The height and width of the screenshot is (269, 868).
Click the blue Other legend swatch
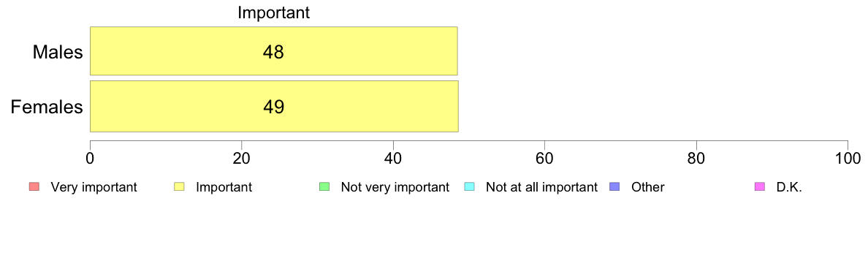click(x=615, y=187)
